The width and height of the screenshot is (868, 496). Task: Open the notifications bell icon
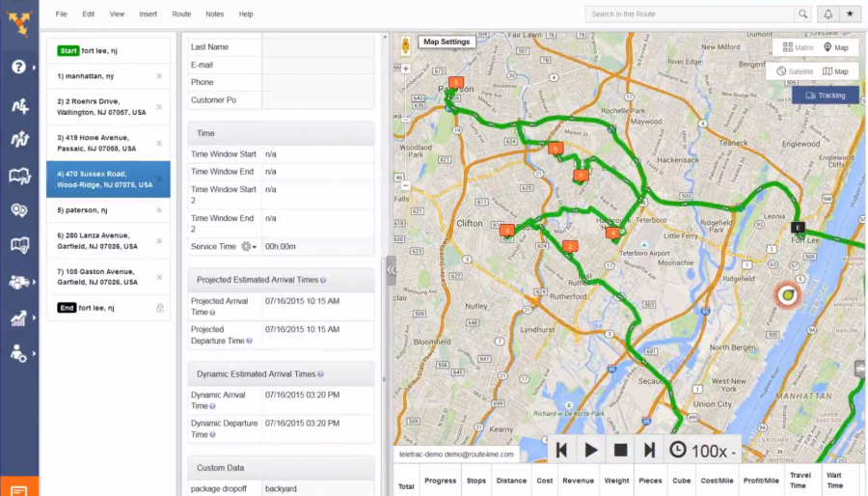tap(828, 14)
